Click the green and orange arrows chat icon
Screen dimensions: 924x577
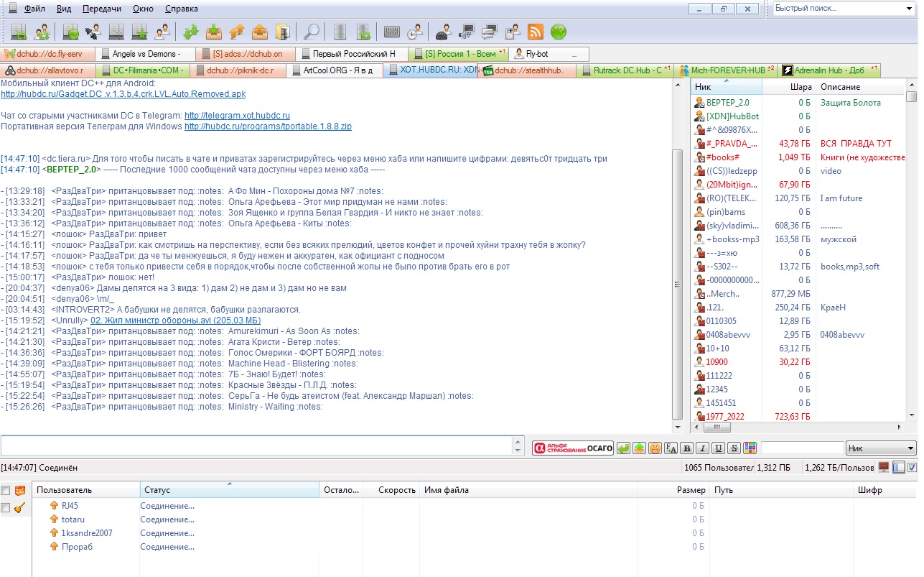639,448
